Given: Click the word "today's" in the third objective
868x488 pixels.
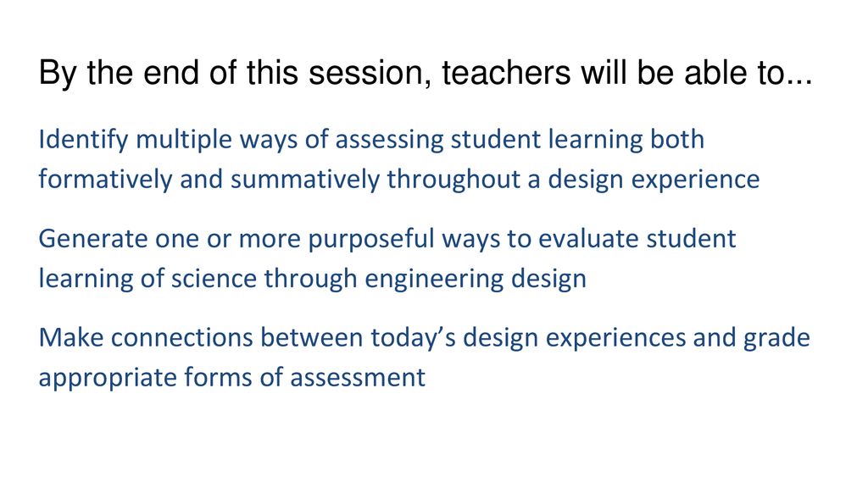Looking at the screenshot, I should coord(413,337).
